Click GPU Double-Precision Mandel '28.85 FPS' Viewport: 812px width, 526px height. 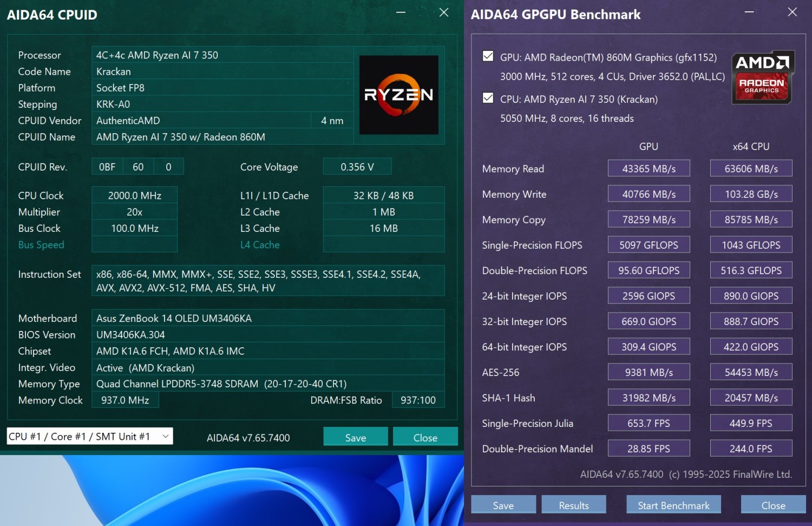[x=649, y=449]
